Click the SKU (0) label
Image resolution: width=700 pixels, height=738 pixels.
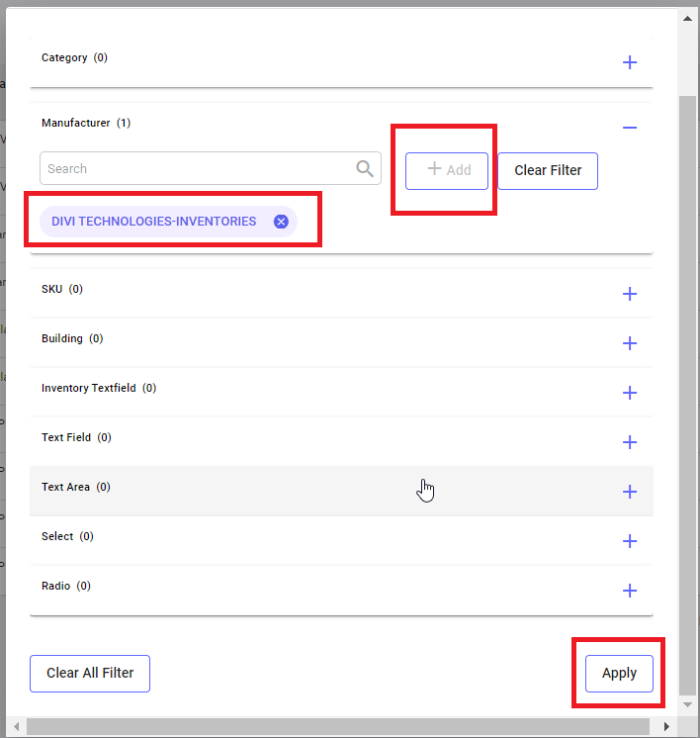coord(62,289)
